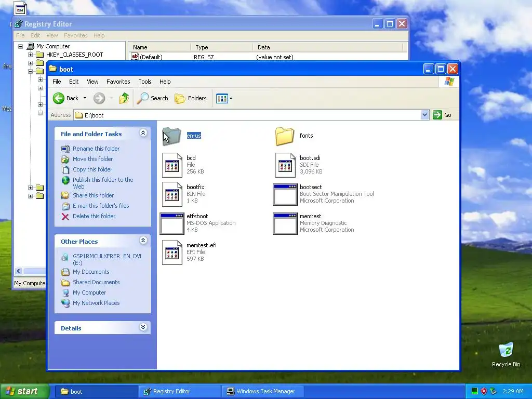532x399 pixels.
Task: Click the boot window title folder icon
Action: point(52,69)
